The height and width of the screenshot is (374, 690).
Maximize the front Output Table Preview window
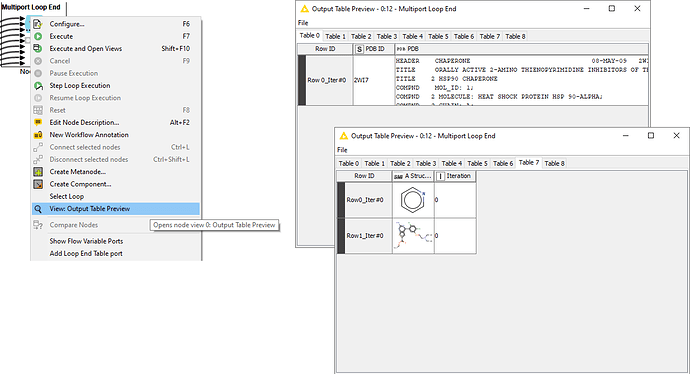[651, 136]
